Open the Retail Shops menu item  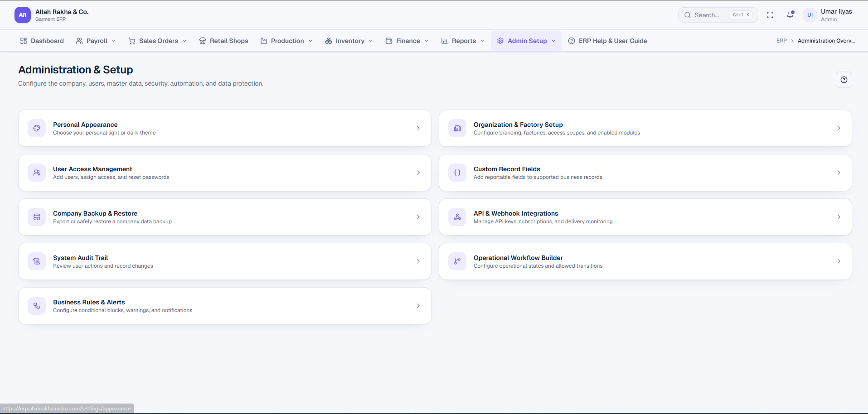point(223,41)
